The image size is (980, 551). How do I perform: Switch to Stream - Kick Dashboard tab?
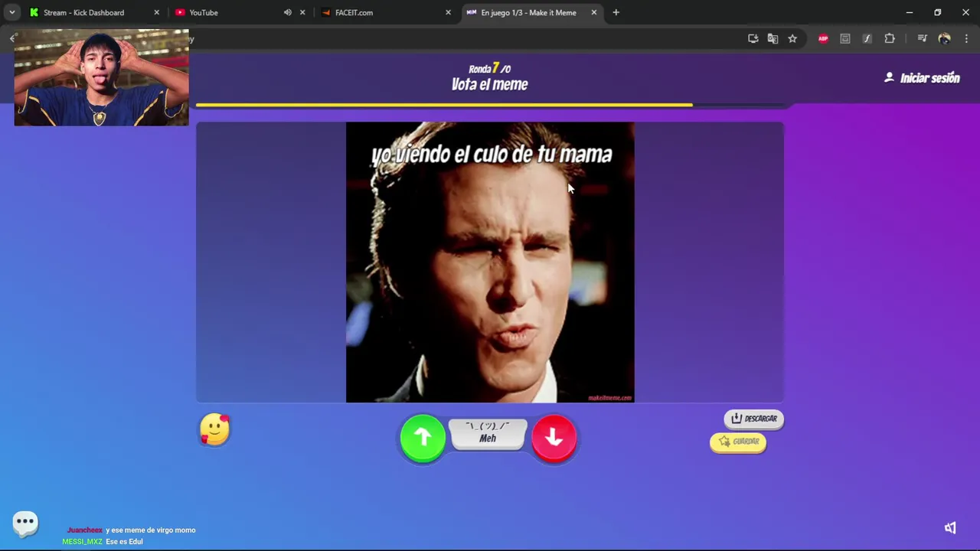click(84, 12)
